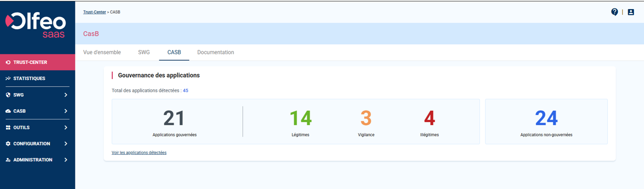Click the Vigilance label

click(366, 135)
